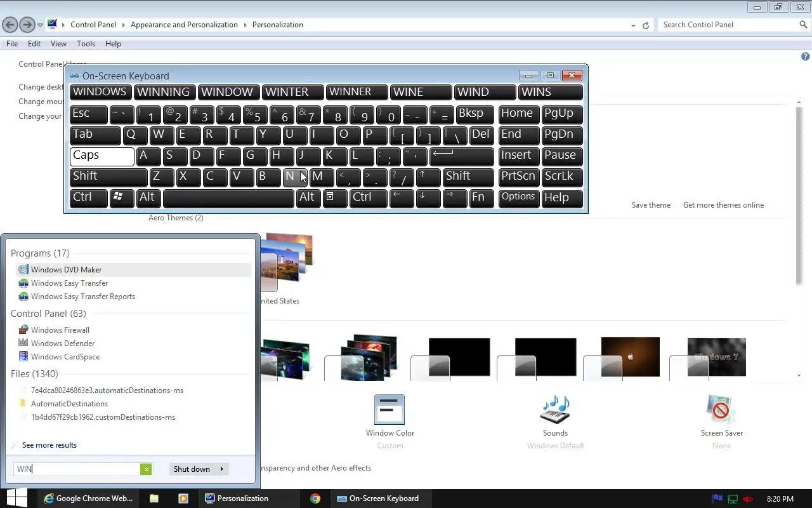Screen dimensions: 812x508
Task: Click the left Alt key
Action: coord(148,197)
